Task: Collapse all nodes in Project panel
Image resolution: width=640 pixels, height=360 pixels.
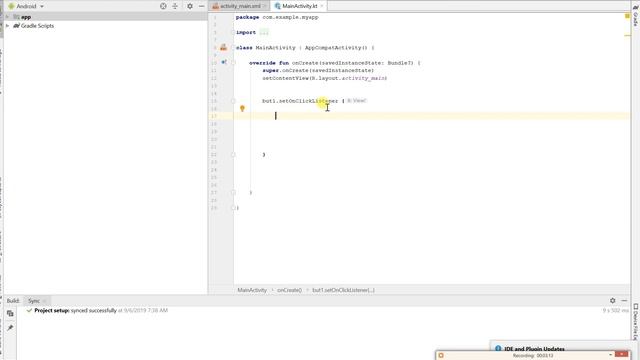Action: pos(175,6)
